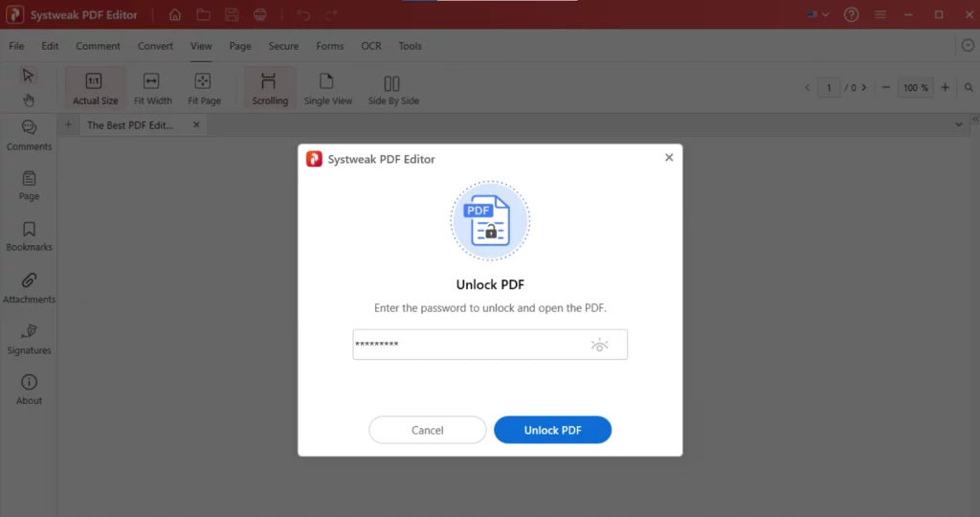Open the Convert menu
This screenshot has width=980, height=517.
point(156,46)
